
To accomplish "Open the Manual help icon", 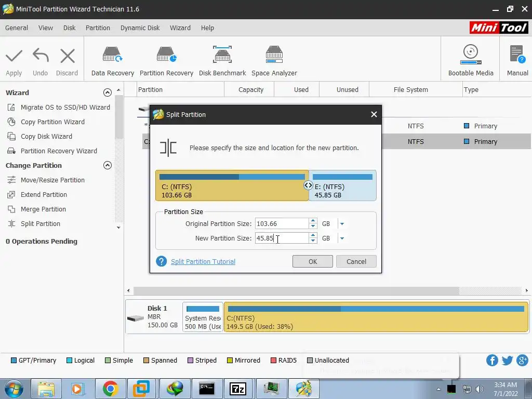I will (517, 55).
